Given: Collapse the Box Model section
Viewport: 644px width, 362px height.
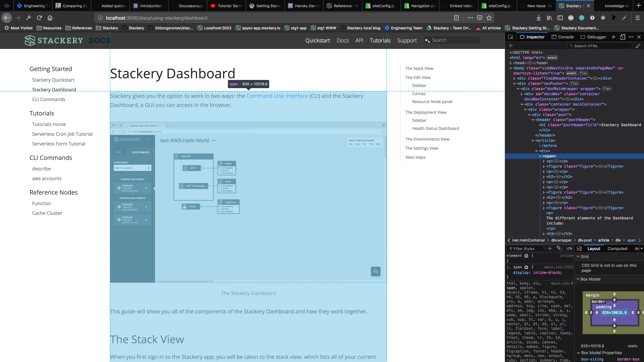Looking at the screenshot, I should click(578, 279).
